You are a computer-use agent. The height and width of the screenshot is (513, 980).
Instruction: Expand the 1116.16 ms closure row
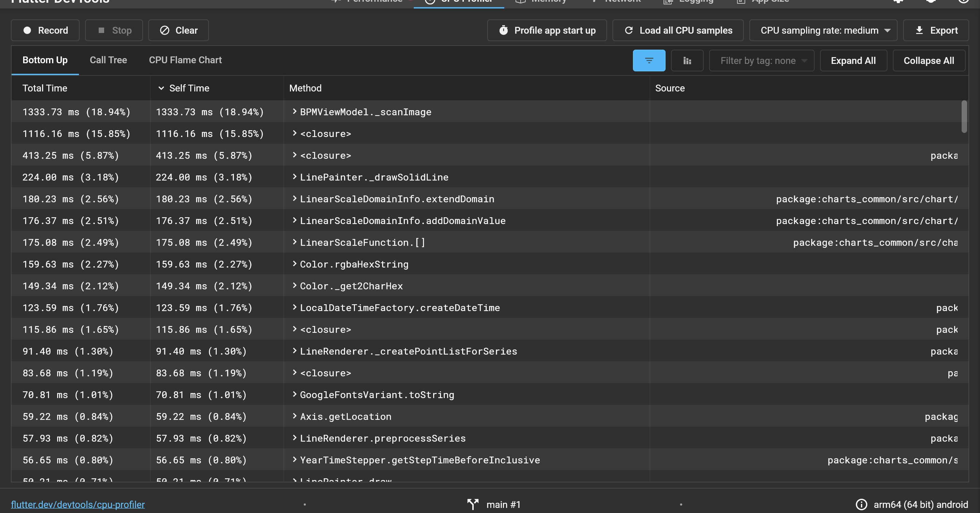click(294, 133)
